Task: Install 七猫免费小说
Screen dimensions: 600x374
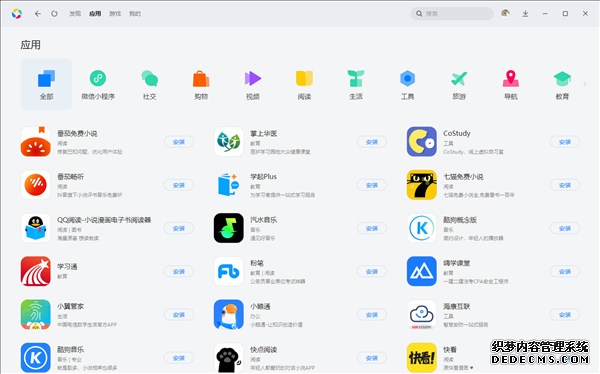Action: click(565, 185)
